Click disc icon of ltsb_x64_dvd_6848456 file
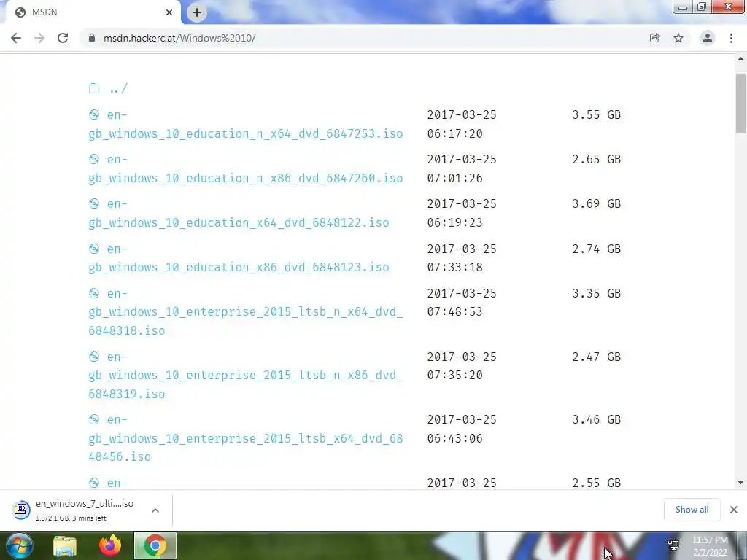This screenshot has height=560, width=747. click(94, 419)
